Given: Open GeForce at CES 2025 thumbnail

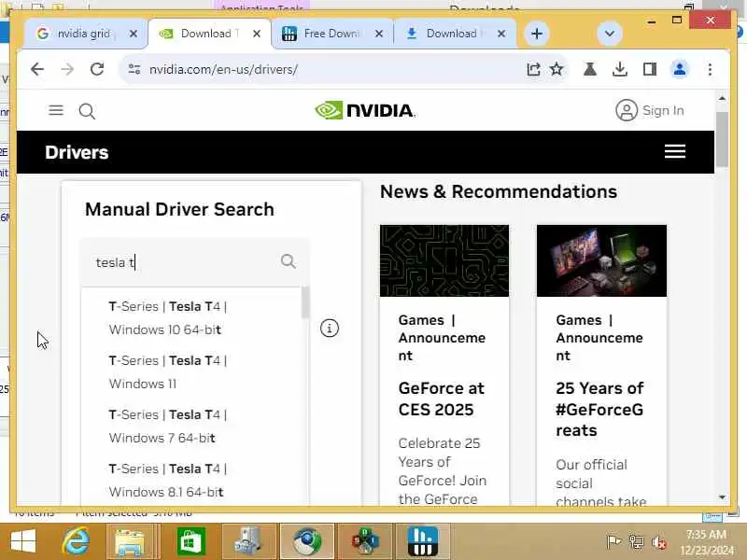Looking at the screenshot, I should tap(444, 260).
